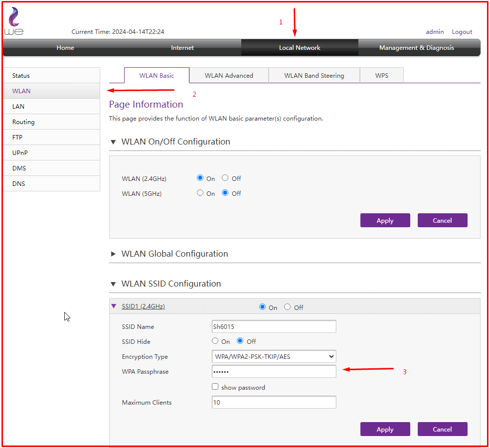Viewport: 490px width, 448px height.
Task: Switch to the WLAN Band Steering tab
Action: click(x=314, y=76)
